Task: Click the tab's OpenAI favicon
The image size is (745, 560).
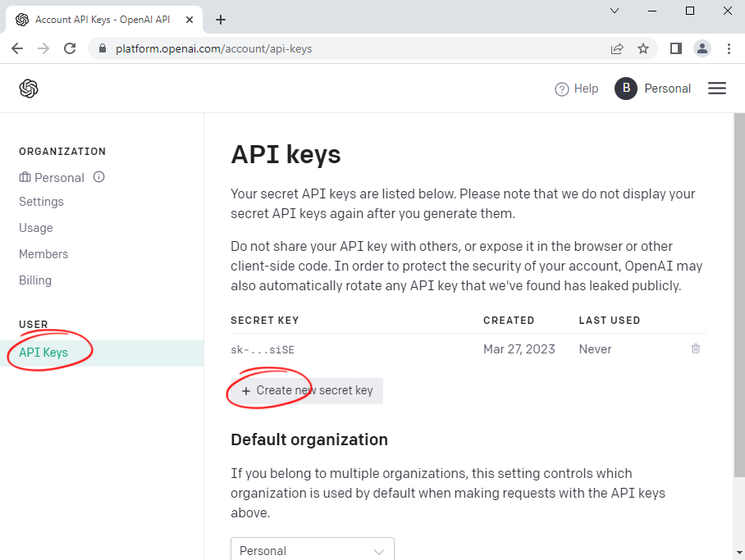Action: pos(22,20)
